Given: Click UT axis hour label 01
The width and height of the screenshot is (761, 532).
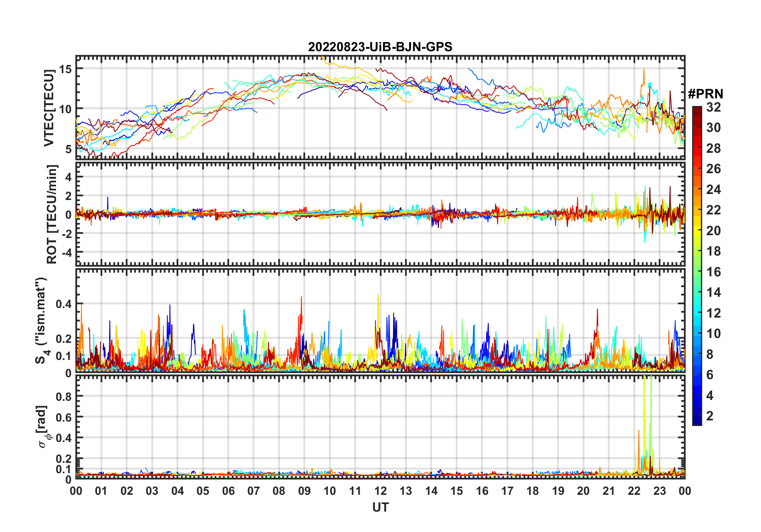Looking at the screenshot, I should pos(101,491).
